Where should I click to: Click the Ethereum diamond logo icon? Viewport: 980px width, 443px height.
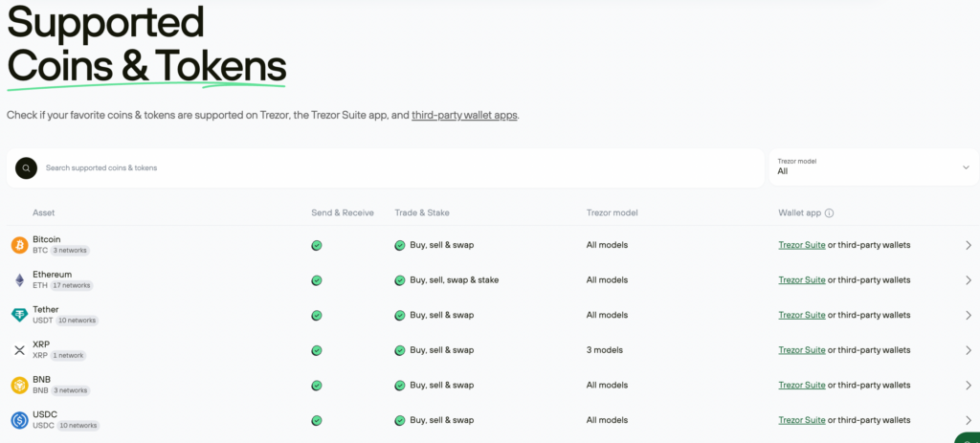pyautogui.click(x=19, y=280)
